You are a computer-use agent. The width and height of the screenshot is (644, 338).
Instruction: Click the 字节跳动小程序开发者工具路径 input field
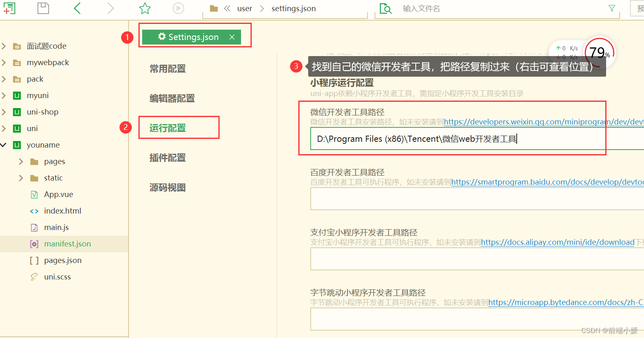point(477,319)
